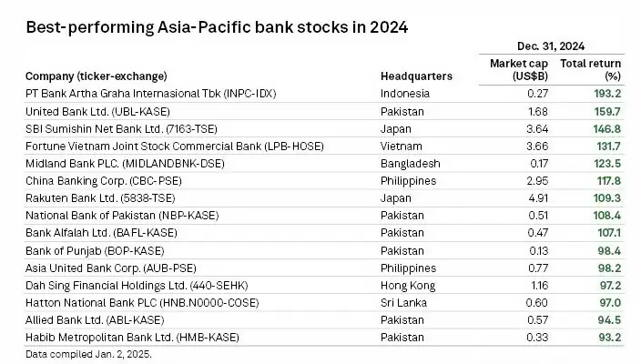Click the Total return (%) column header

click(590, 69)
